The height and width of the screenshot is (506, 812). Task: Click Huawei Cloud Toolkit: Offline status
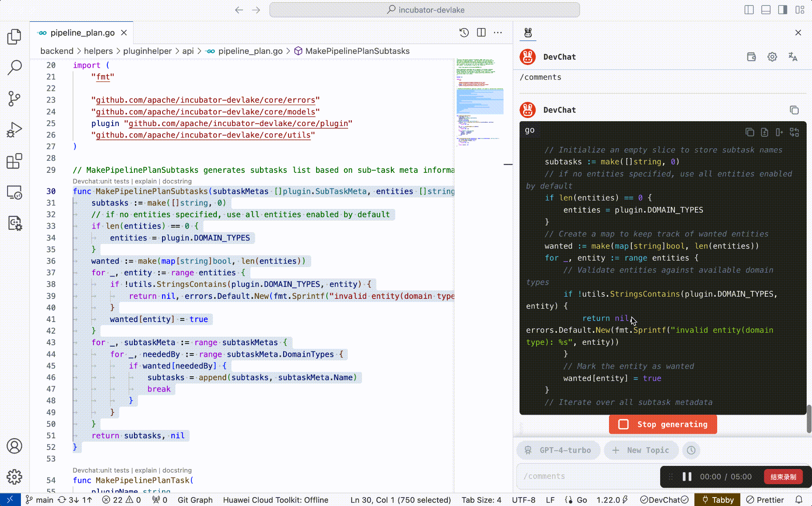pos(276,500)
